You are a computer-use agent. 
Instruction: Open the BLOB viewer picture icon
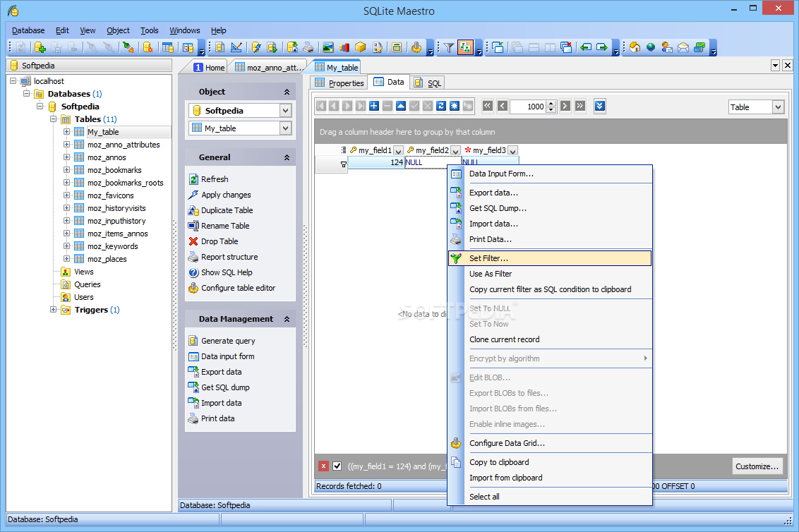click(328, 47)
